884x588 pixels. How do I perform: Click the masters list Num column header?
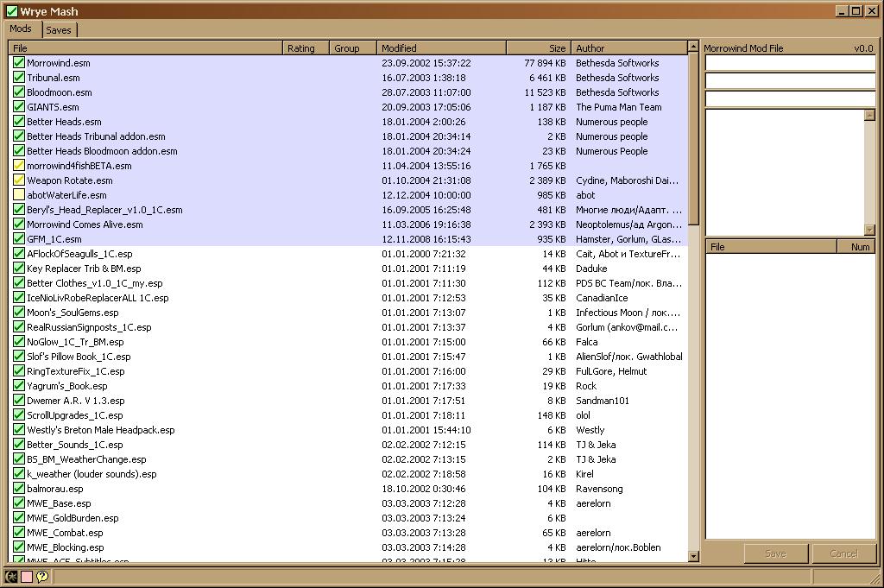coord(856,246)
